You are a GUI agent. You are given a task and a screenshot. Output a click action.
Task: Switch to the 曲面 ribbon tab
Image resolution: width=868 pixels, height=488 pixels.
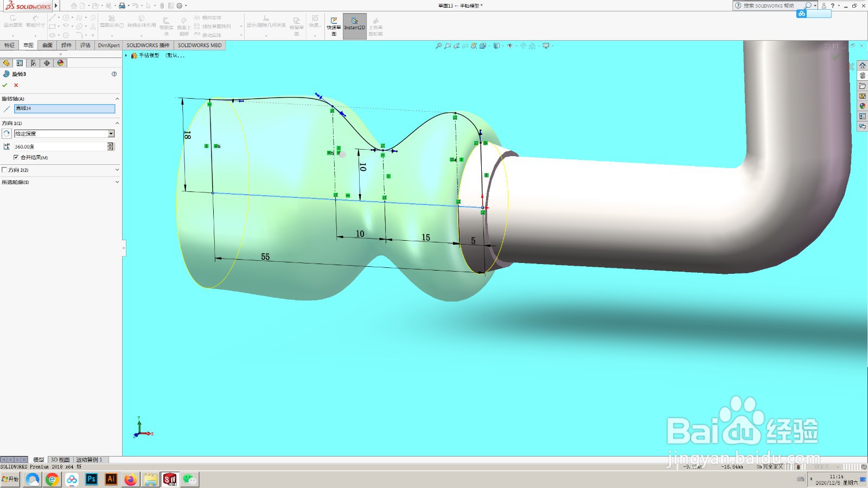pyautogui.click(x=48, y=45)
